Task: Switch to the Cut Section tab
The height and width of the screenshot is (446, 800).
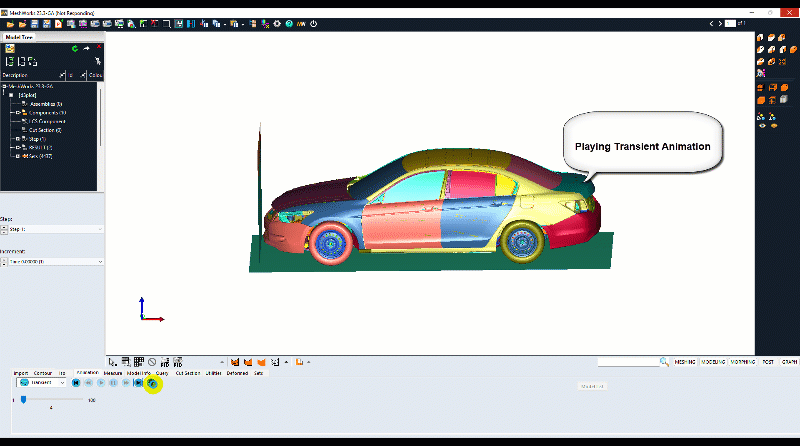Action: (188, 372)
